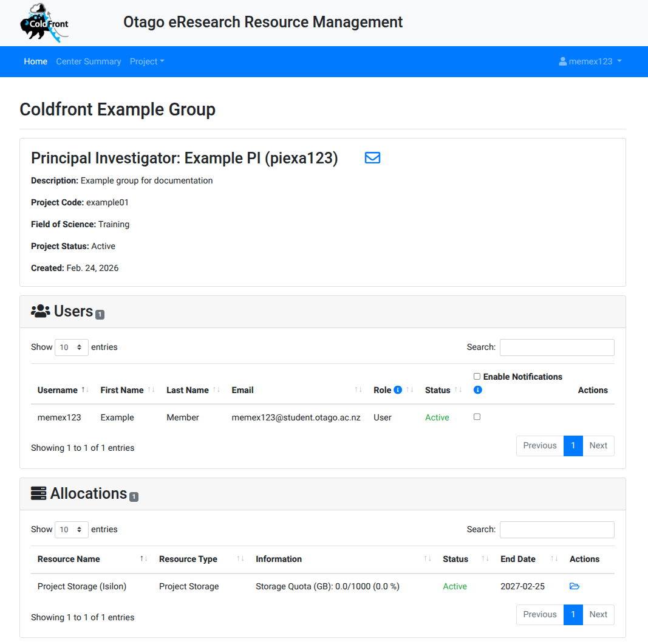Image resolution: width=648 pixels, height=644 pixels.
Task: Select Home in the navigation bar
Action: click(x=35, y=61)
